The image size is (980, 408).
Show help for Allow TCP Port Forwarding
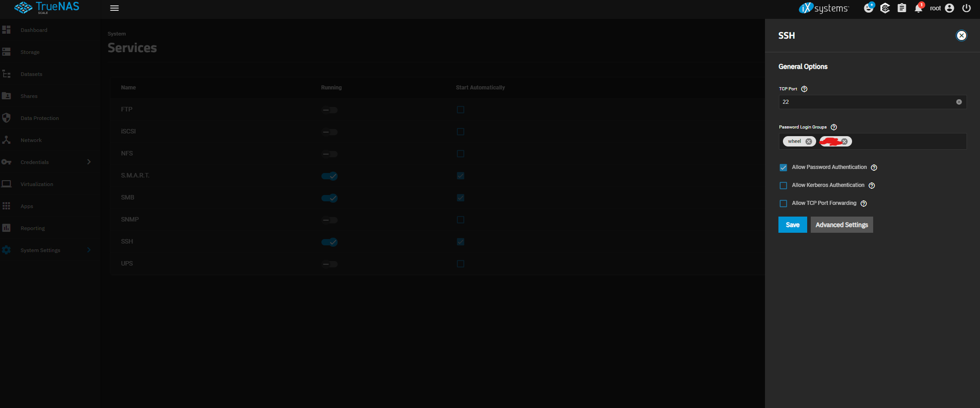click(863, 204)
